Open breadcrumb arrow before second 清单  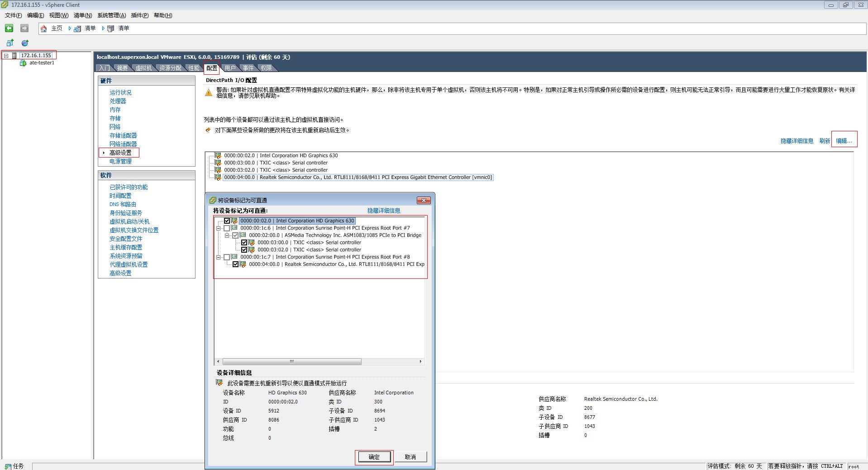103,29
